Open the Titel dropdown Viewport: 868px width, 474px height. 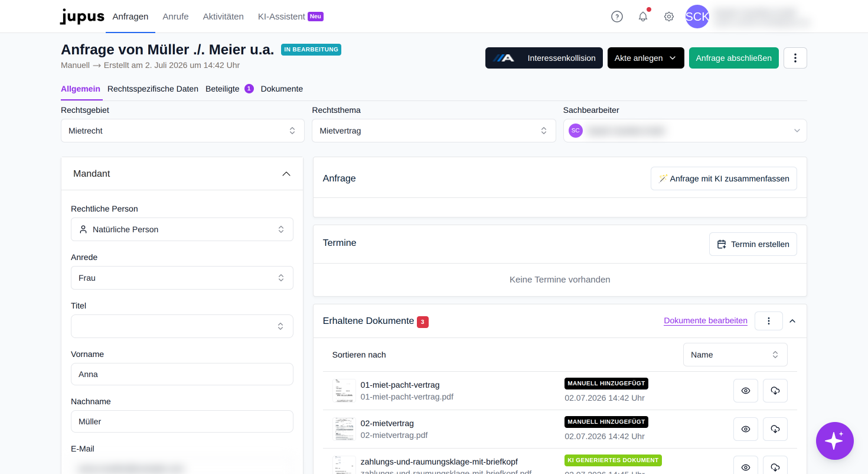pyautogui.click(x=182, y=326)
